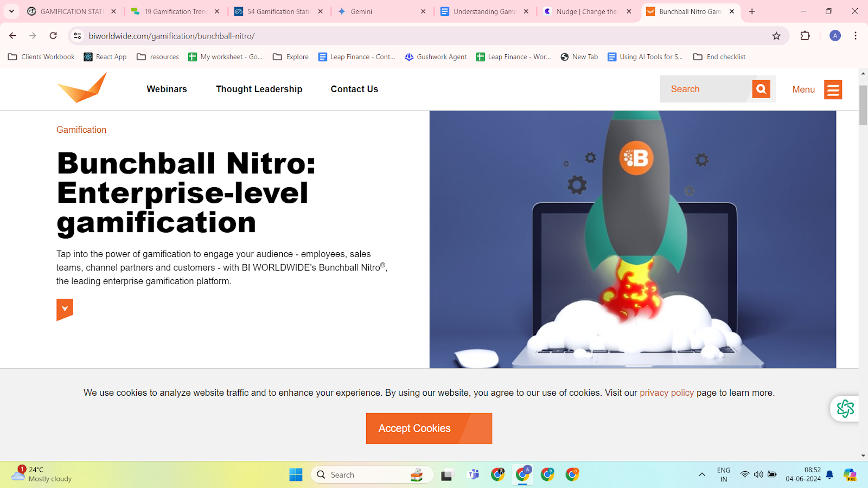Open Chrome three-dot menu
868x488 pixels.
(856, 36)
